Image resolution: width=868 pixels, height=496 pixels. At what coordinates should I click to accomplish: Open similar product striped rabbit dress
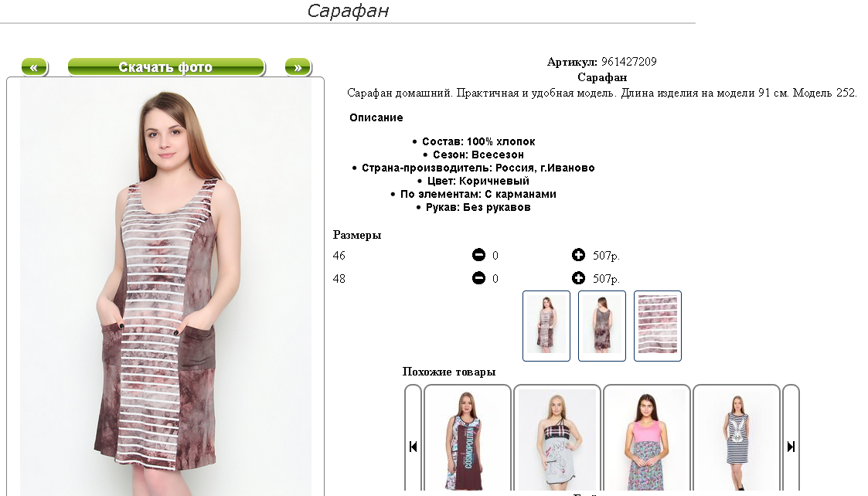737,439
